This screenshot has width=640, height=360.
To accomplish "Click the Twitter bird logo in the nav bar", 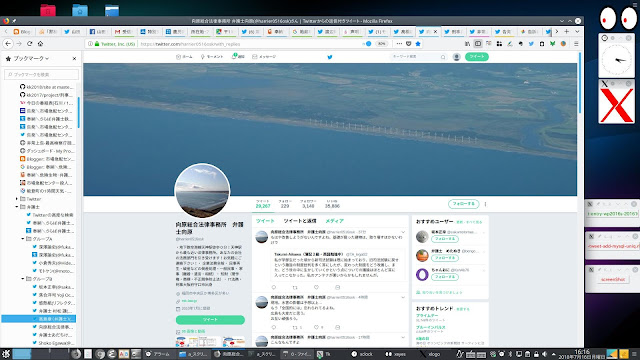I will click(x=330, y=57).
